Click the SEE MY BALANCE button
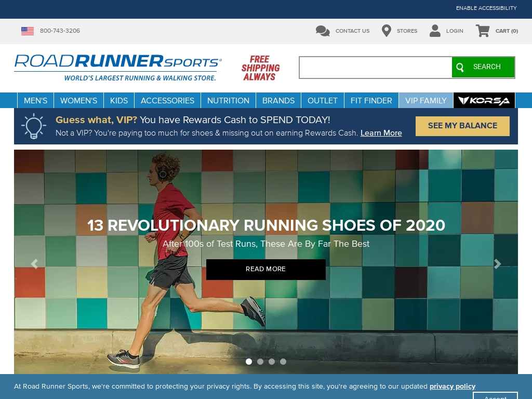Screen dimensions: 532x399 pos(462,126)
